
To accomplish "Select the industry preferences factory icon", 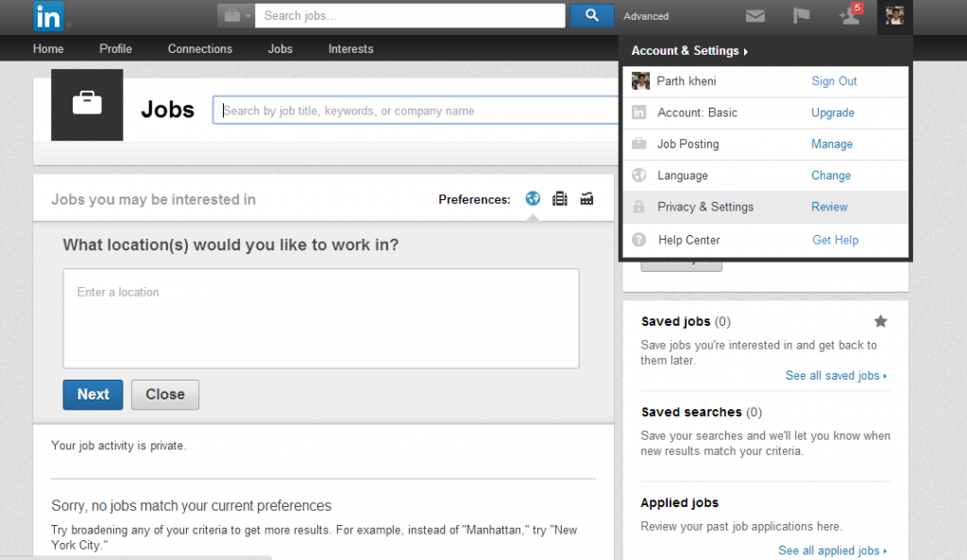I will pyautogui.click(x=586, y=198).
